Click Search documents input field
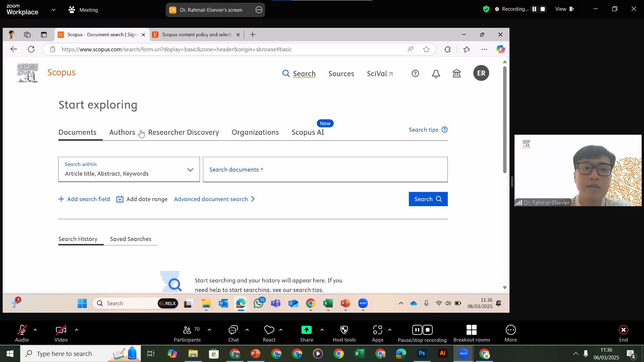644x362 pixels. (x=325, y=170)
